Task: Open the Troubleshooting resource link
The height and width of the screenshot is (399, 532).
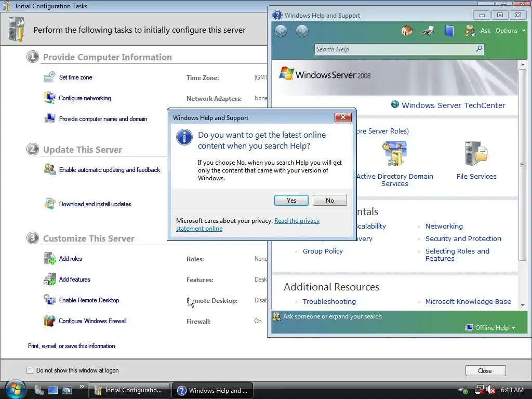Action: [329, 302]
